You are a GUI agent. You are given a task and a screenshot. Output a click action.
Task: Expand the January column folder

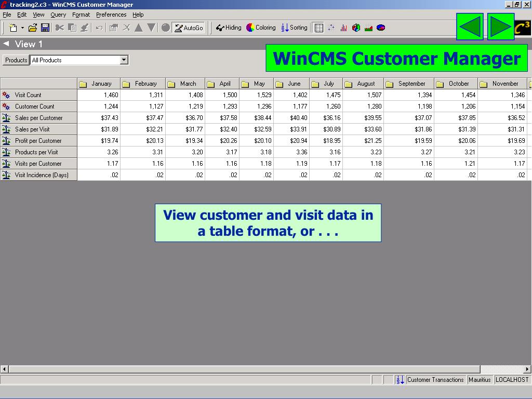(x=83, y=84)
